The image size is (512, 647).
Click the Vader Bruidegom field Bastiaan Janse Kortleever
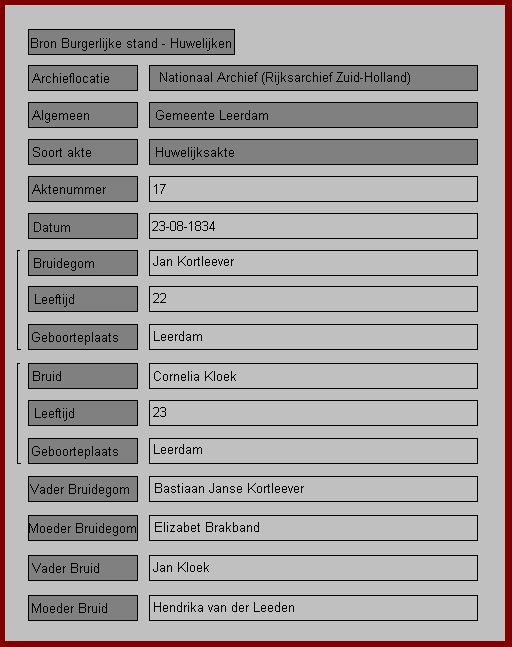pyautogui.click(x=313, y=489)
